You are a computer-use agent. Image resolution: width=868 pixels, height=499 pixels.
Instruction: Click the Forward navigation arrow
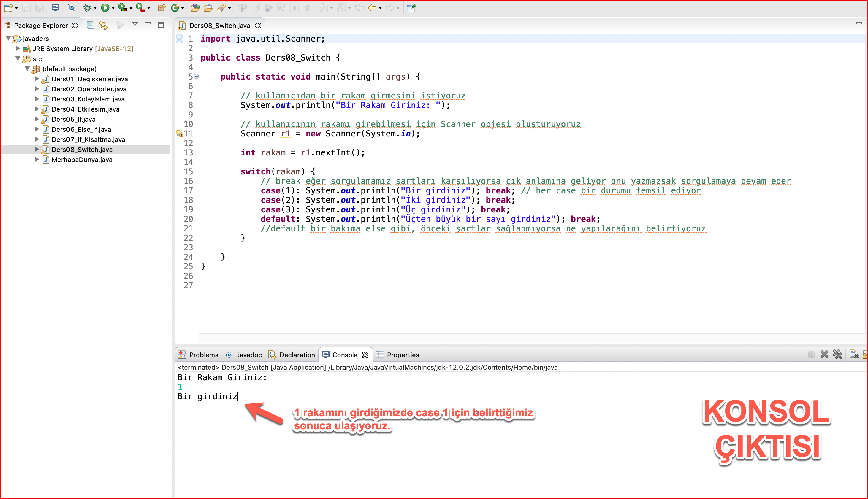[390, 8]
